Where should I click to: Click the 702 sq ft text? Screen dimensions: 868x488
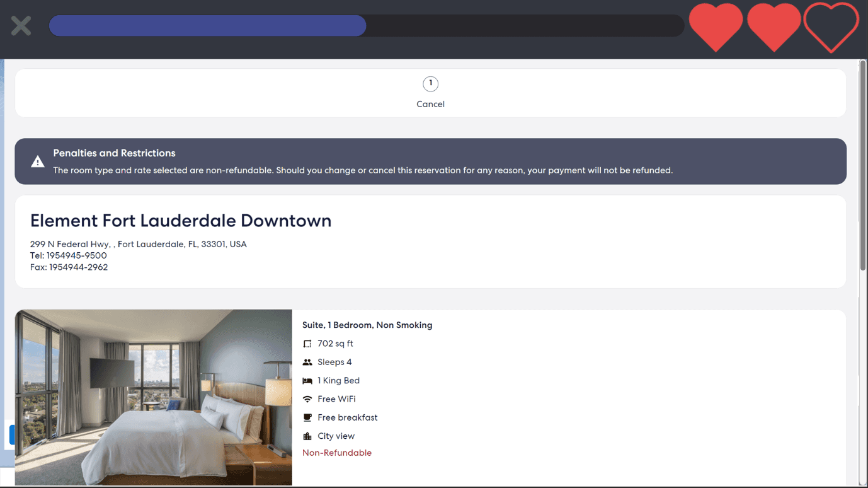(335, 344)
